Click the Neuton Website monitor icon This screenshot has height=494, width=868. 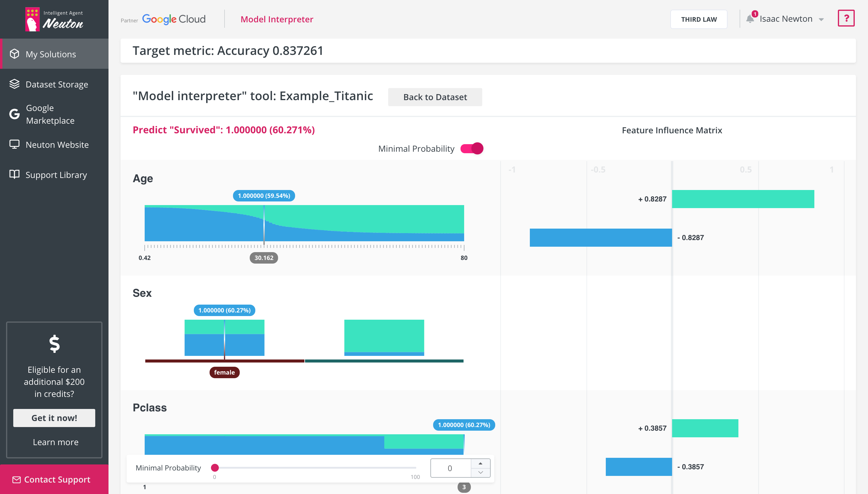(x=14, y=144)
